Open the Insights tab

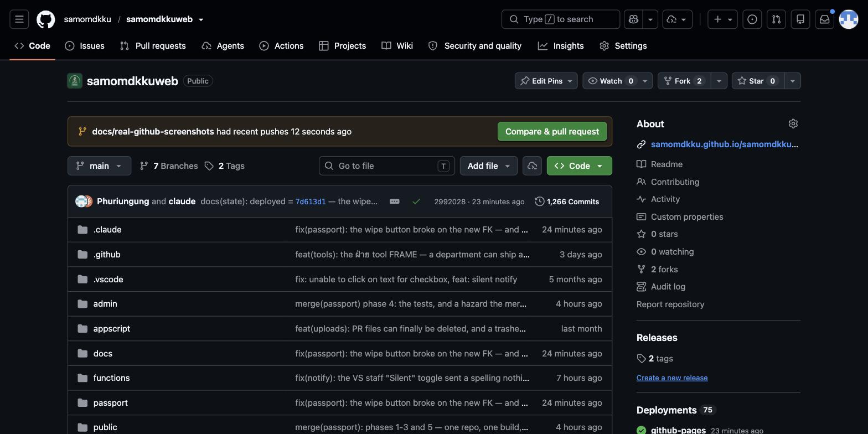561,46
